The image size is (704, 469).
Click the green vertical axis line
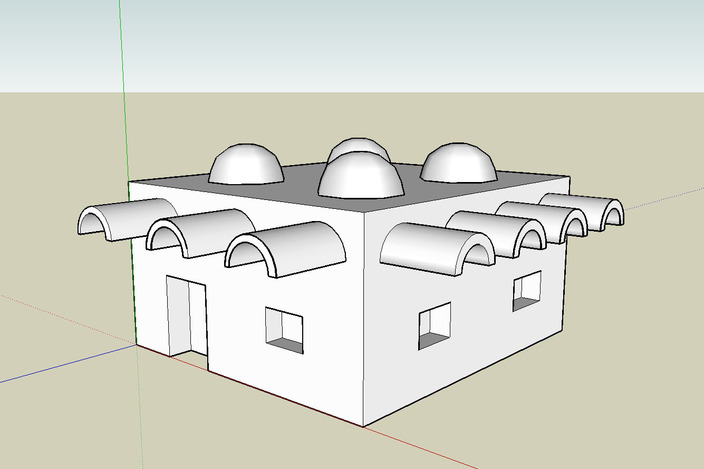(124, 90)
